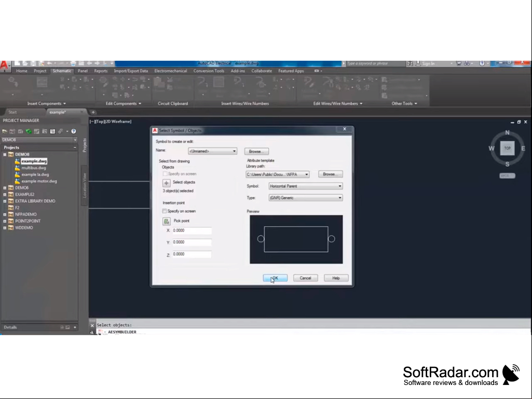Click the Wire tool icon in ribbon
The image size is (532, 399).
click(x=202, y=83)
